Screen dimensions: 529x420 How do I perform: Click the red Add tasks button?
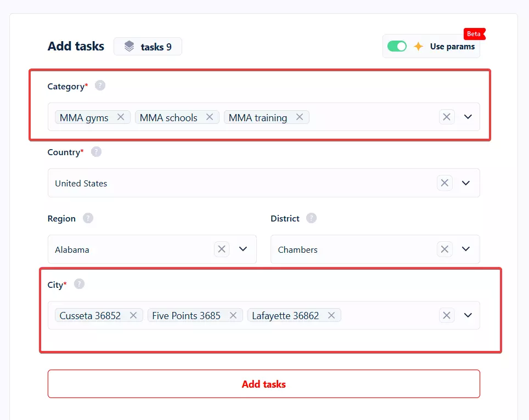click(264, 384)
